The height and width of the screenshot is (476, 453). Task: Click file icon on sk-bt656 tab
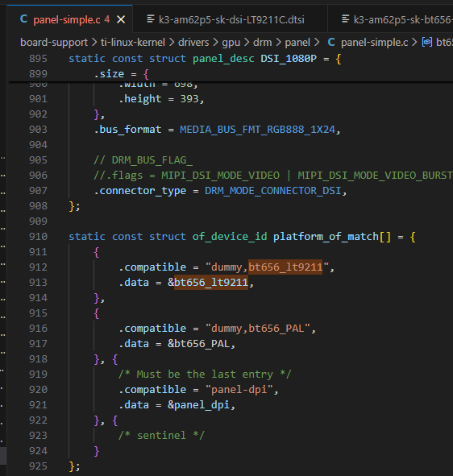tap(345, 19)
